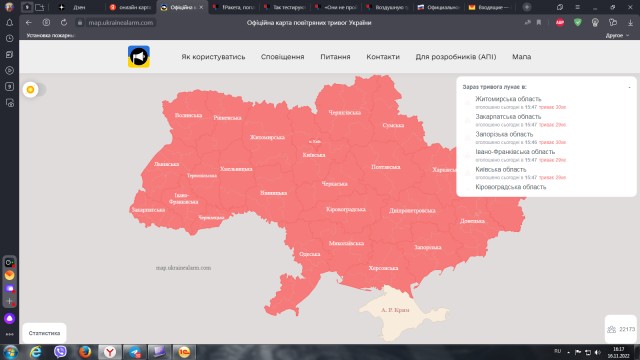
Task: Click the online users counter 22173
Action: coord(621,329)
